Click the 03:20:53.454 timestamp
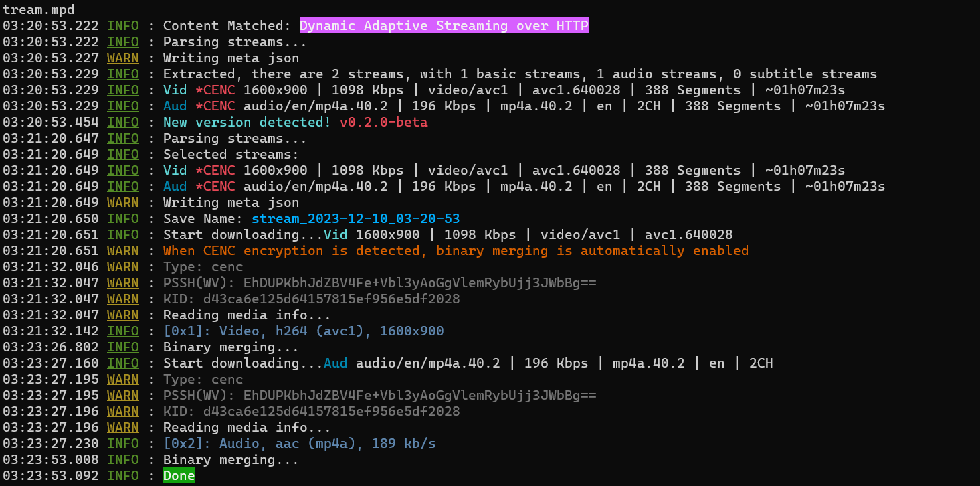Screen dimensions: 980x486 pos(51,123)
